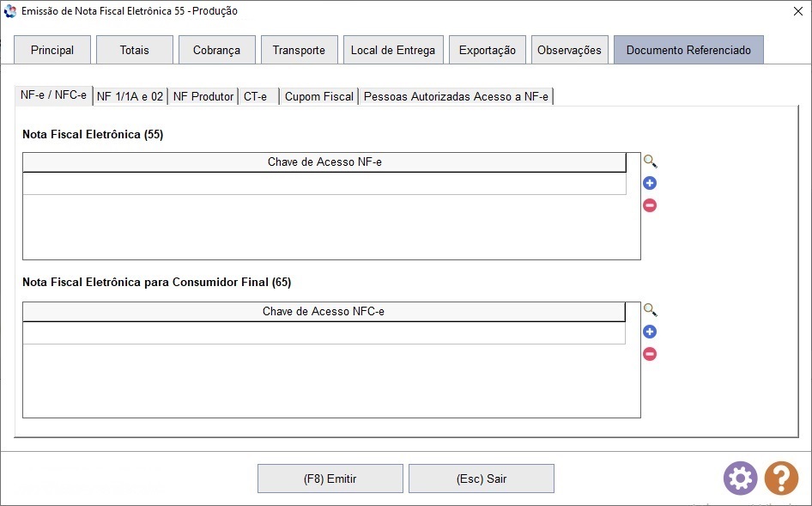Remove NFC-e access key with red minus

coord(650,354)
